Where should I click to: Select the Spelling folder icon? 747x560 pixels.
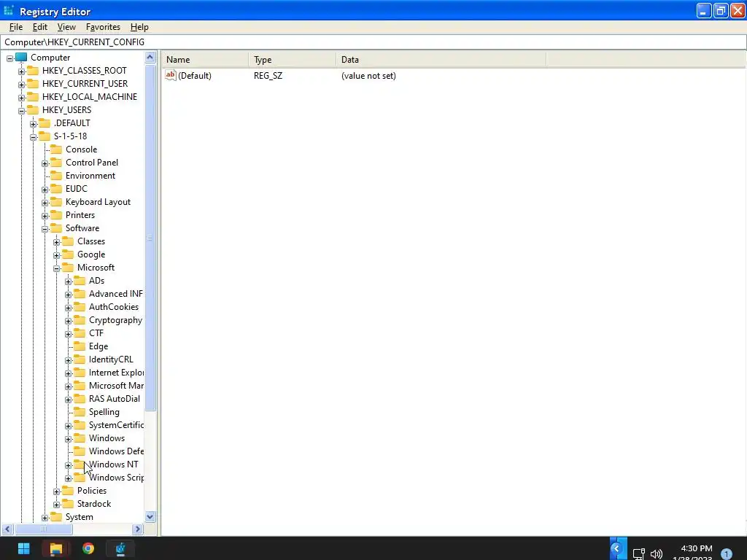[80, 411]
